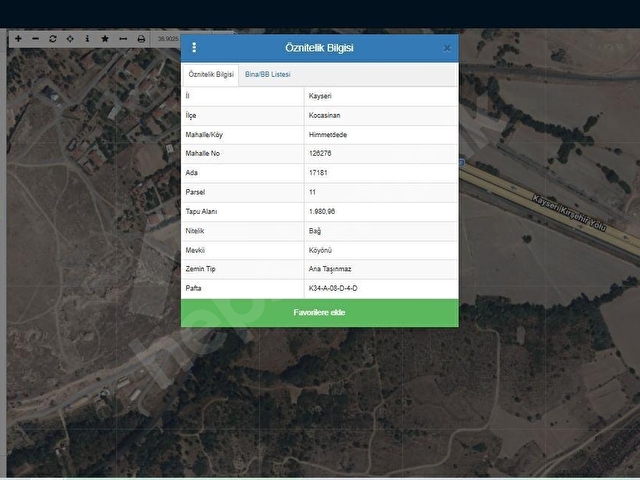Switch to the Öznitelik Bilgisi tab
Image resolution: width=640 pixels, height=480 pixels.
(211, 75)
